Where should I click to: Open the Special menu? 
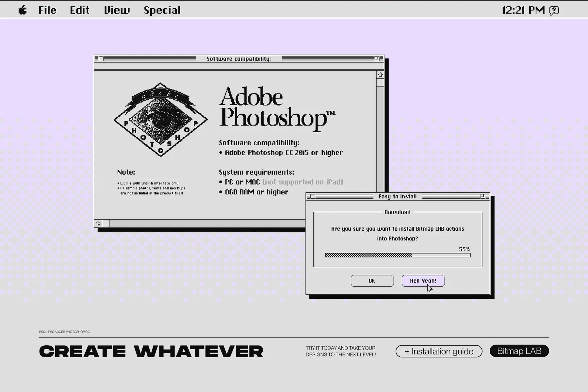pos(163,10)
